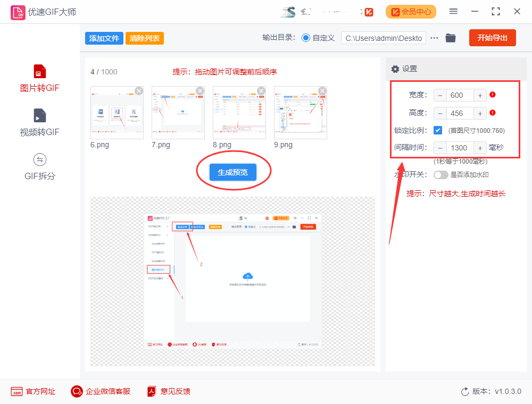Select the 9.png thumbnail
The height and width of the screenshot is (404, 532).
click(x=301, y=113)
